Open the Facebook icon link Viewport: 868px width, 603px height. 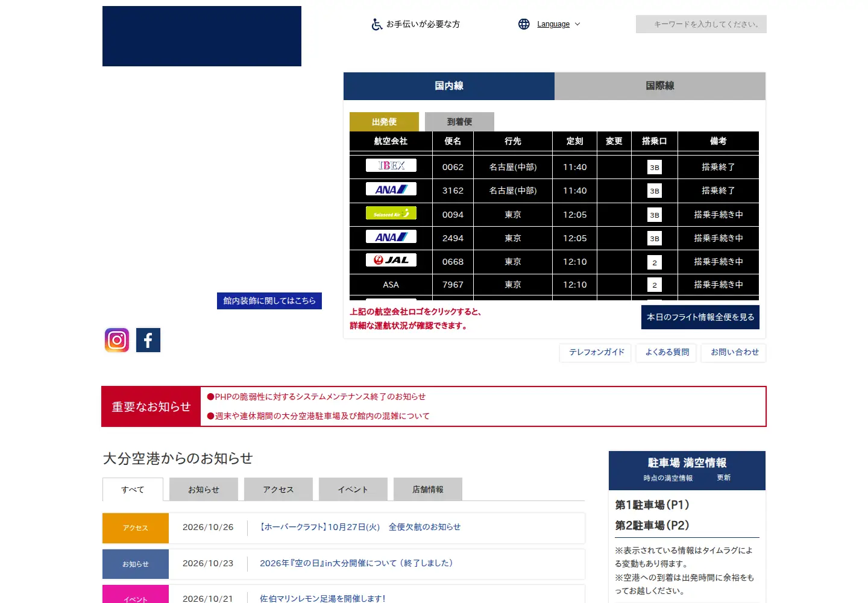[x=148, y=340]
